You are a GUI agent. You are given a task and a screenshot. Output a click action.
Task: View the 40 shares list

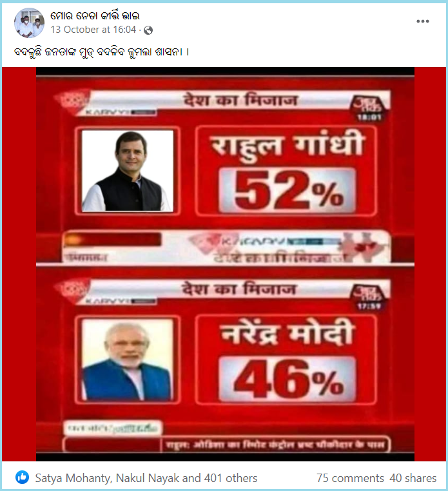click(413, 478)
